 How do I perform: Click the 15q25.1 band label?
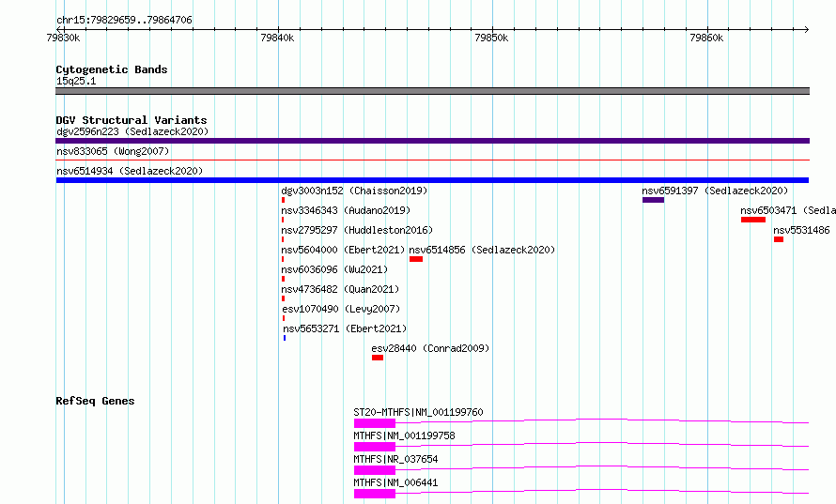pyautogui.click(x=76, y=81)
